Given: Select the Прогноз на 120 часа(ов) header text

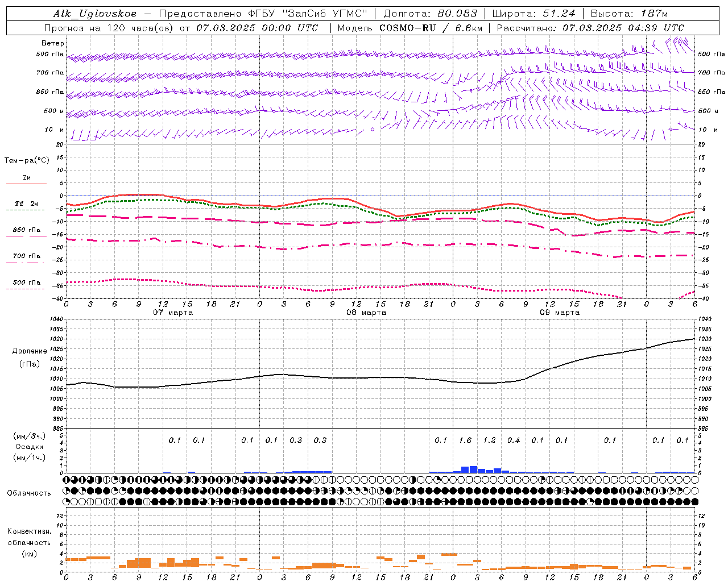Looking at the screenshot, I should pyautogui.click(x=109, y=28).
